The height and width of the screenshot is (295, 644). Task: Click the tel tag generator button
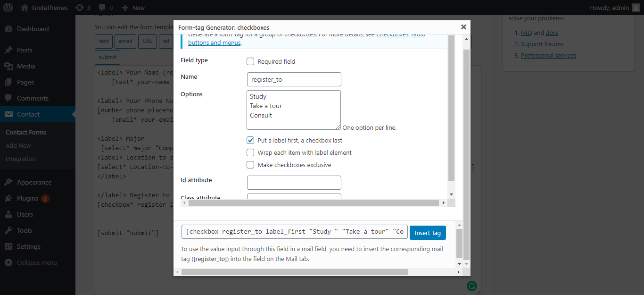[166, 41]
